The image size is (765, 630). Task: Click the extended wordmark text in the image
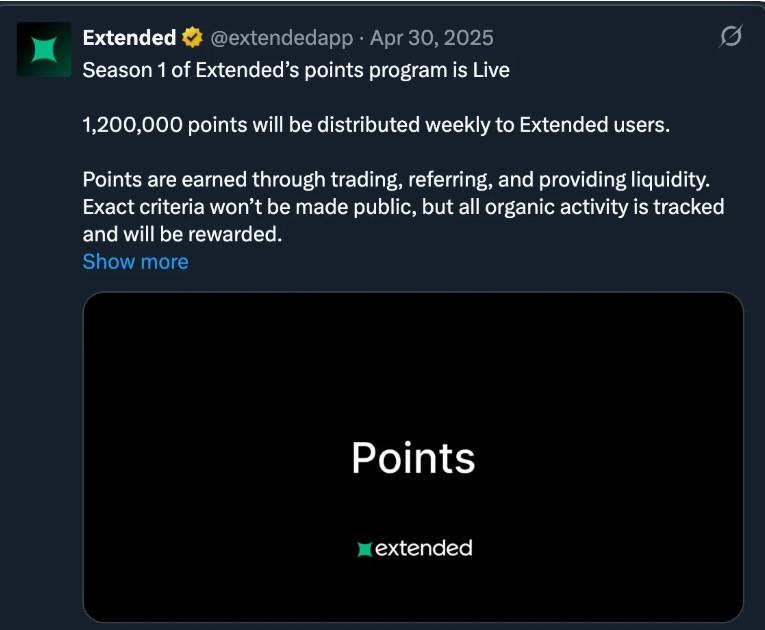tap(423, 548)
